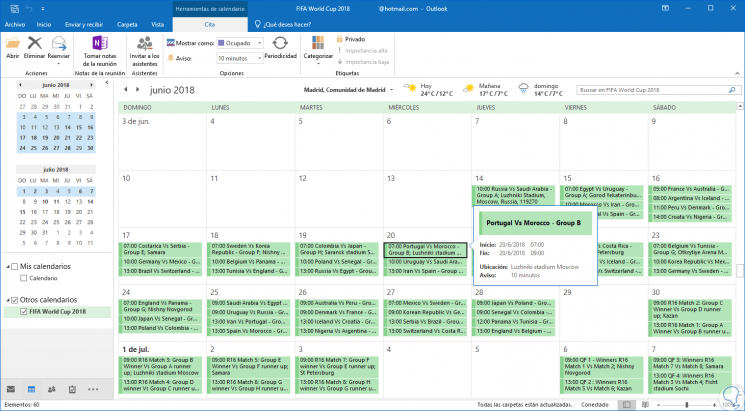Open the Archivo tab

[14, 24]
